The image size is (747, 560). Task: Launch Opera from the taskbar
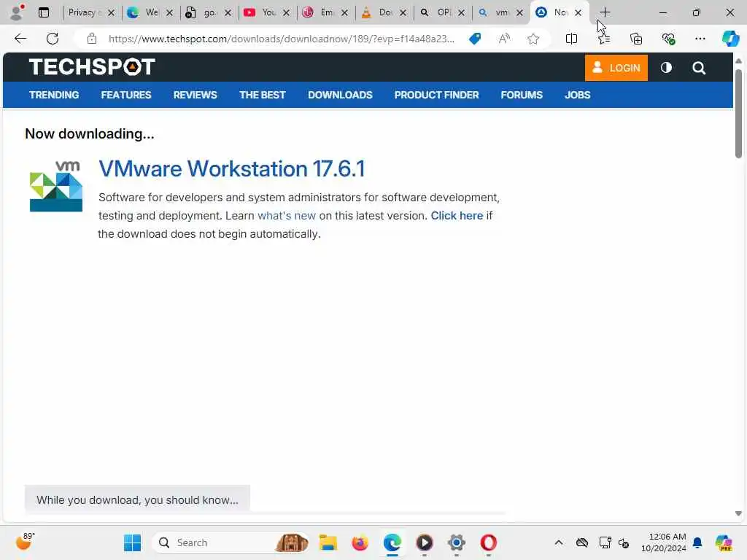click(x=488, y=542)
